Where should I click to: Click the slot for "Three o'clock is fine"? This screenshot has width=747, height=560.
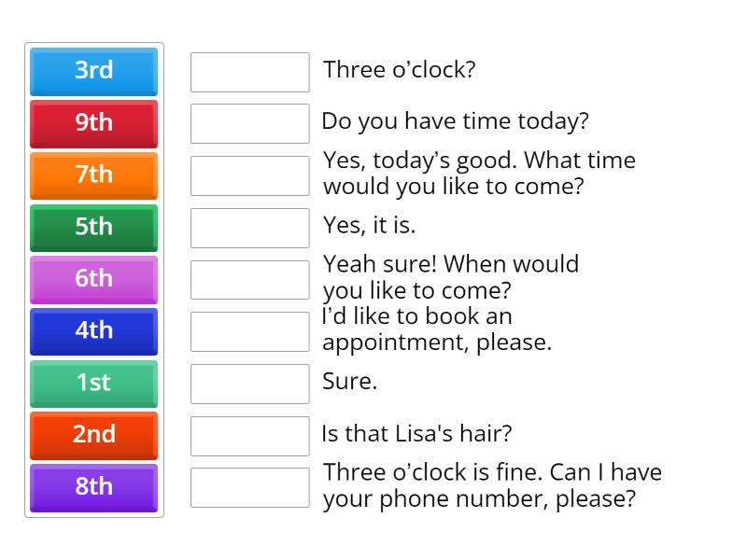coord(249,487)
